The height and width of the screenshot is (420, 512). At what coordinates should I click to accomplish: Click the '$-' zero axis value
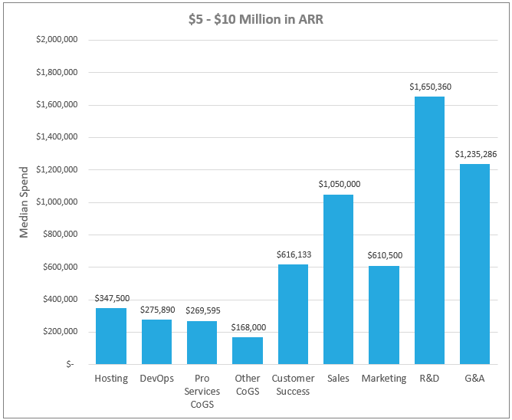71,364
